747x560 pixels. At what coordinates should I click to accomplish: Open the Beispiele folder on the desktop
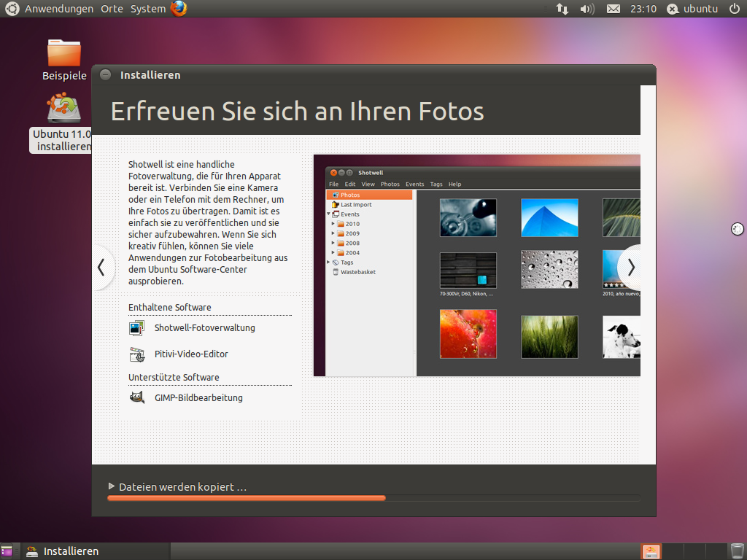tap(64, 55)
